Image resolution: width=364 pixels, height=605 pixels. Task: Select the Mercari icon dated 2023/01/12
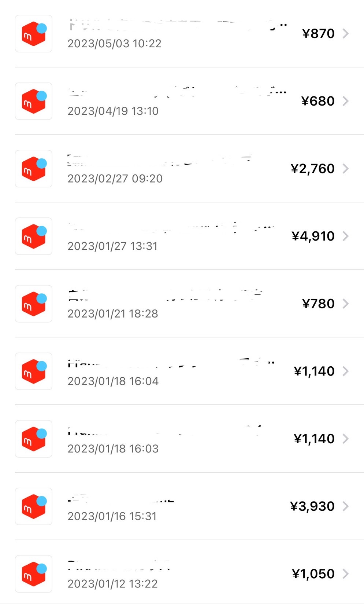coord(34,574)
